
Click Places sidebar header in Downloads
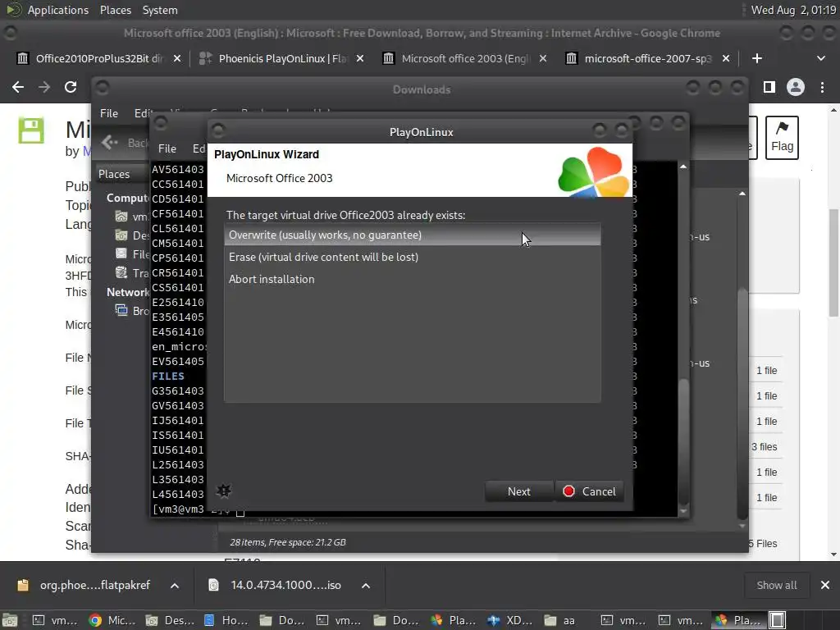tap(113, 174)
